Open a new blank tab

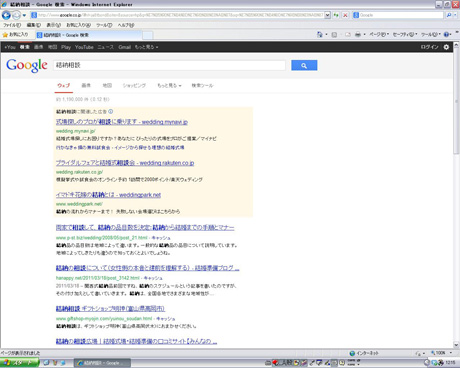click(x=148, y=35)
